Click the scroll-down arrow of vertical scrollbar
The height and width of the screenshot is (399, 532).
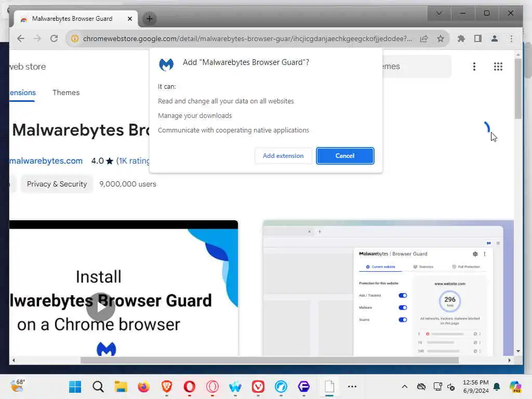pos(518,351)
